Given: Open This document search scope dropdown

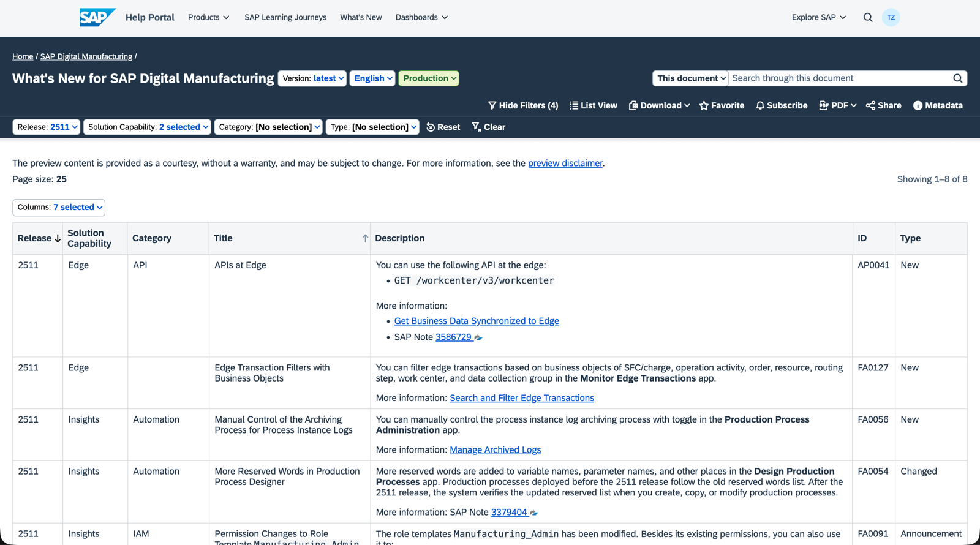Looking at the screenshot, I should pos(690,78).
